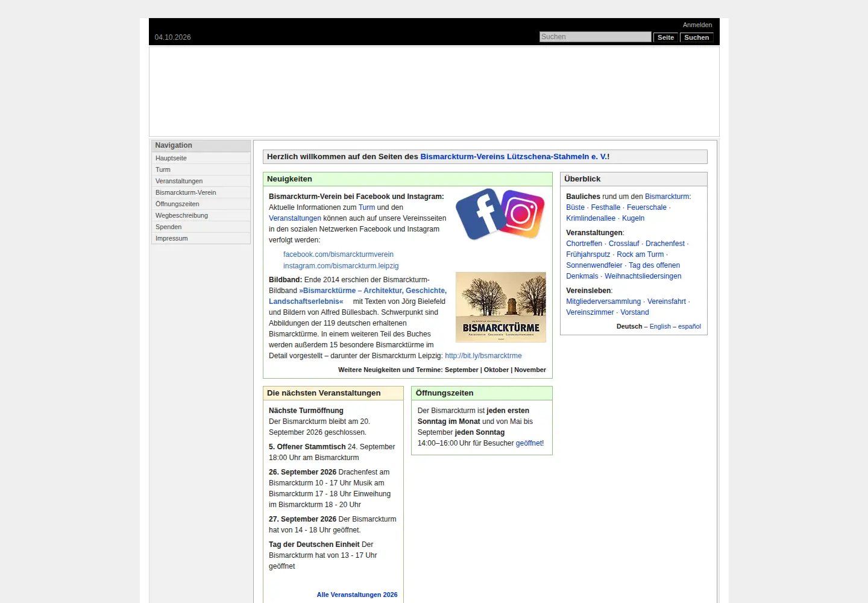868x603 pixels.
Task: Open the Bismarcktürme book cover thumbnail
Action: [501, 307]
